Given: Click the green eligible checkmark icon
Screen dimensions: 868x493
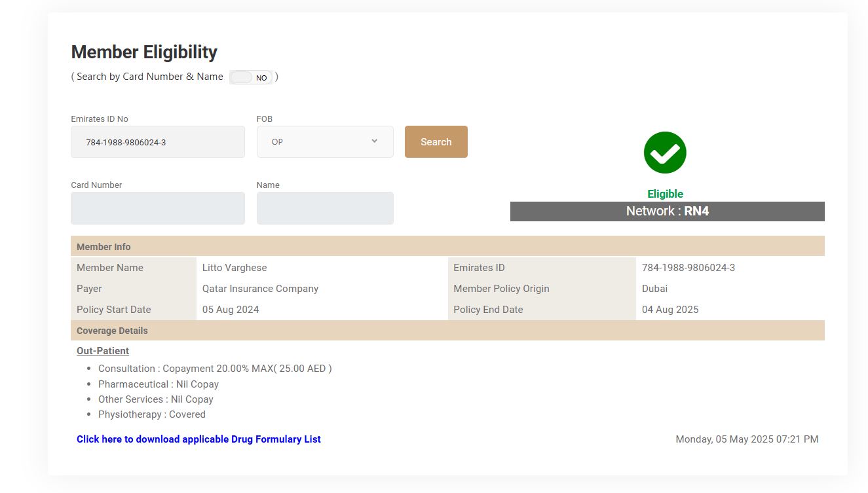Looking at the screenshot, I should point(665,153).
